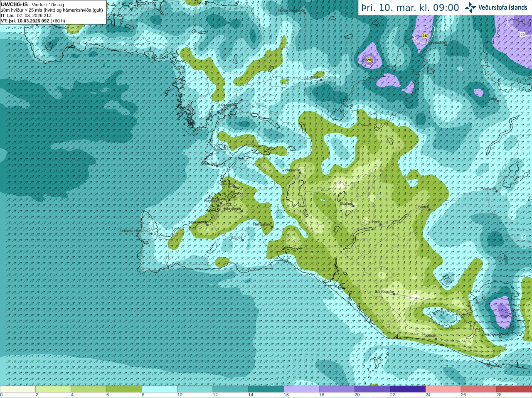
Task: Select the 4–6 m/s green legend swatch
Action: click(x=89, y=389)
